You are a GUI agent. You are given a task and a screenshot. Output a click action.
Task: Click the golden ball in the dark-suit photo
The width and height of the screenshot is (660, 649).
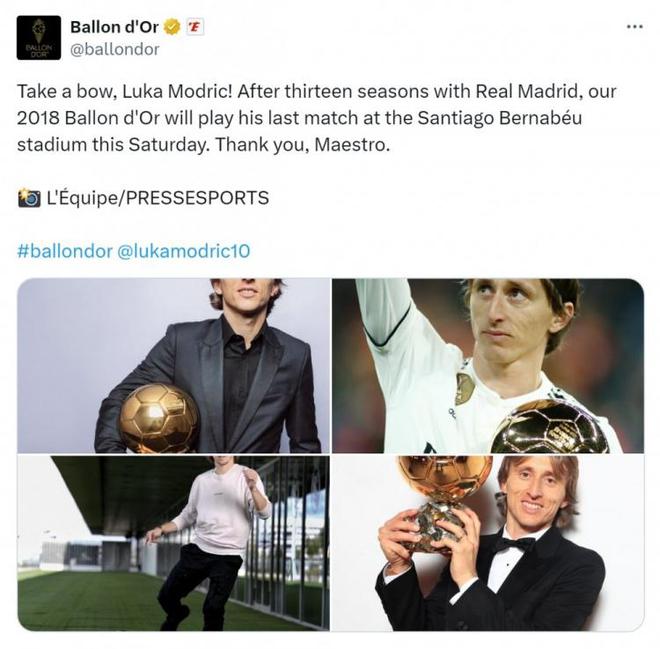coord(158,418)
